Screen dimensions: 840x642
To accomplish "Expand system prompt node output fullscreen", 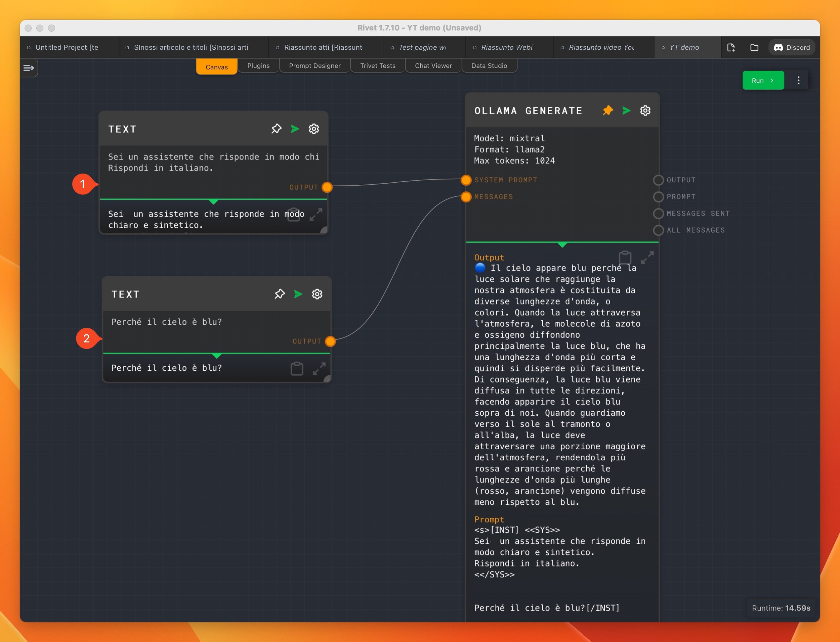I will [x=316, y=214].
